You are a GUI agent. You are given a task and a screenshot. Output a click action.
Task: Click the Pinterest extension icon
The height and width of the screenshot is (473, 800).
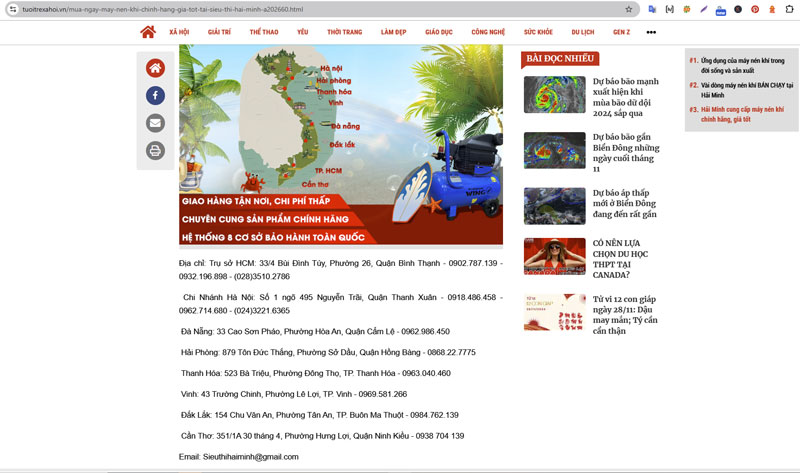(x=754, y=9)
